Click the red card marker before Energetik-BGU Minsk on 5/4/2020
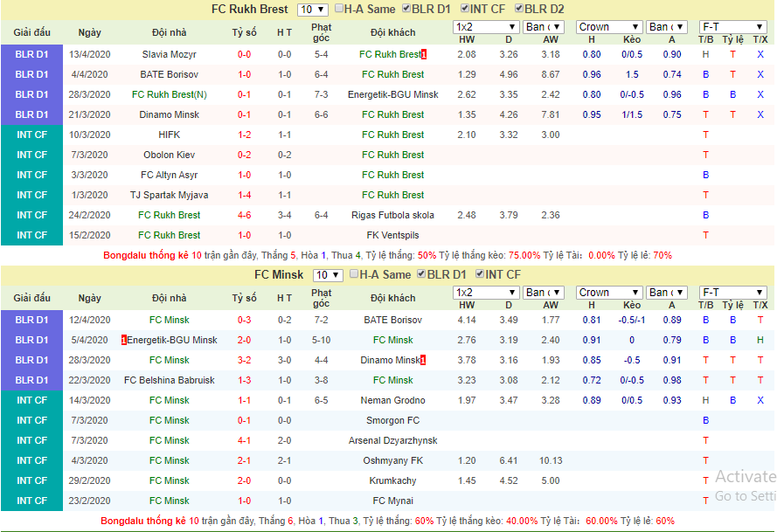 (124, 341)
